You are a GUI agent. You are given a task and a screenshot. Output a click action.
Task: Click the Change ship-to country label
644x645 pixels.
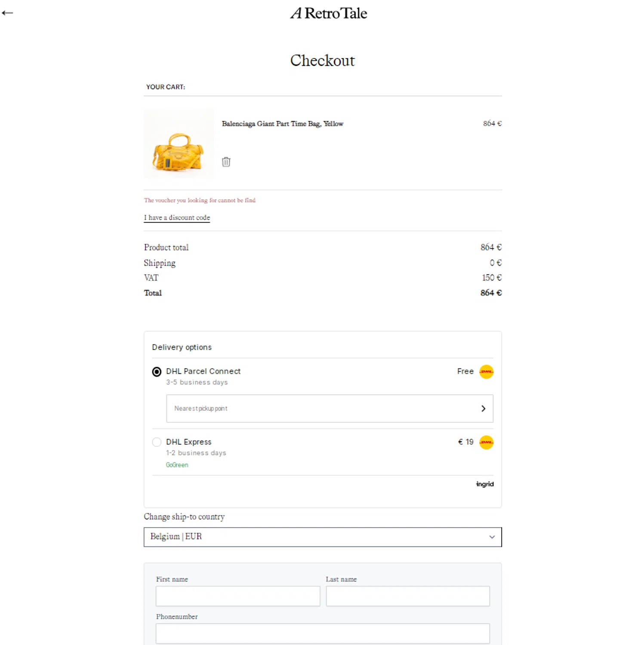click(184, 517)
